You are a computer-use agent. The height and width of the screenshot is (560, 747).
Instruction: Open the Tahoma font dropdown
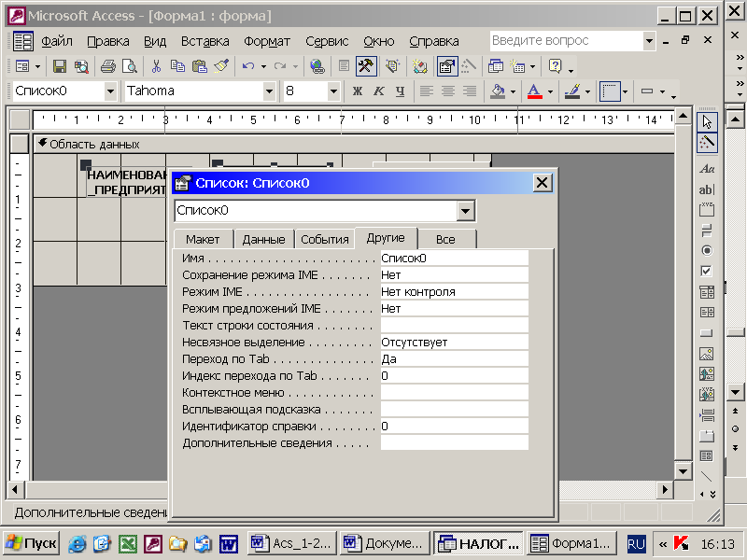pyautogui.click(x=269, y=91)
